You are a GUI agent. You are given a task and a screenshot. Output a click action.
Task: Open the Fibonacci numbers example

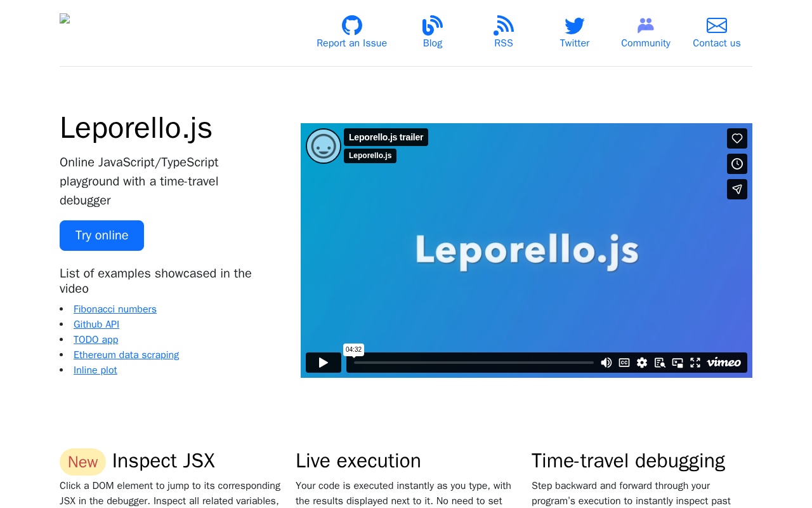(115, 309)
